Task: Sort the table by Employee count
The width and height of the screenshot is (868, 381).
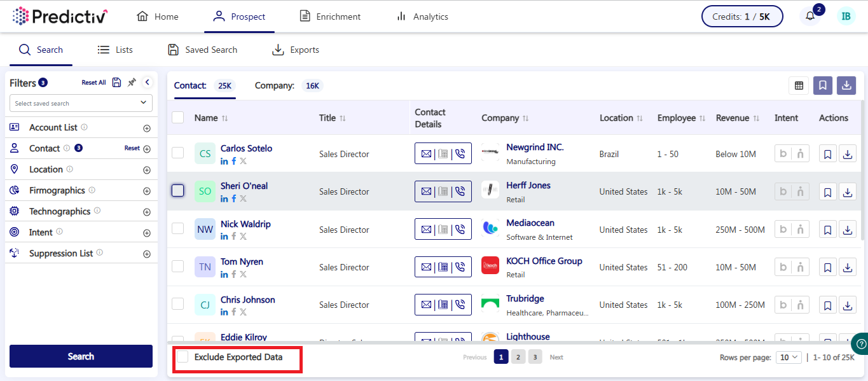Action: pyautogui.click(x=703, y=118)
